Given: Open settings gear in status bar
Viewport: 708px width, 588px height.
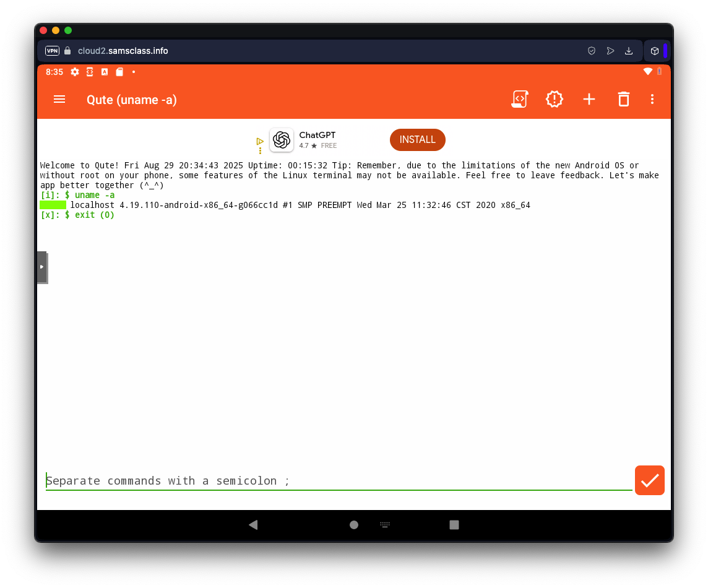Looking at the screenshot, I should pos(74,72).
